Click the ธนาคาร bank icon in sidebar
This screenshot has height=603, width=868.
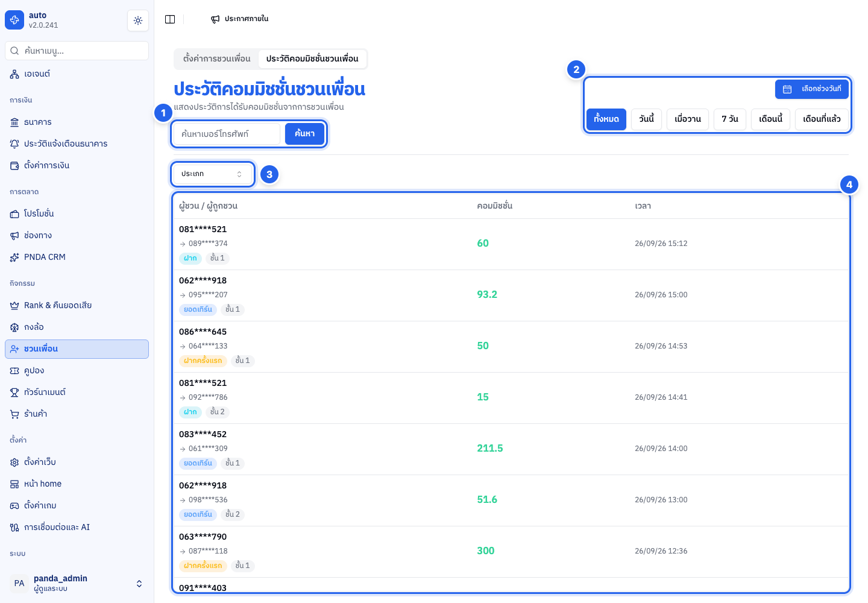tap(14, 122)
